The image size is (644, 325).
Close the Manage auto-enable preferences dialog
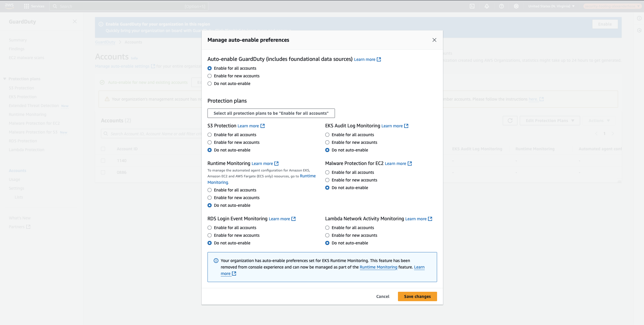point(434,40)
